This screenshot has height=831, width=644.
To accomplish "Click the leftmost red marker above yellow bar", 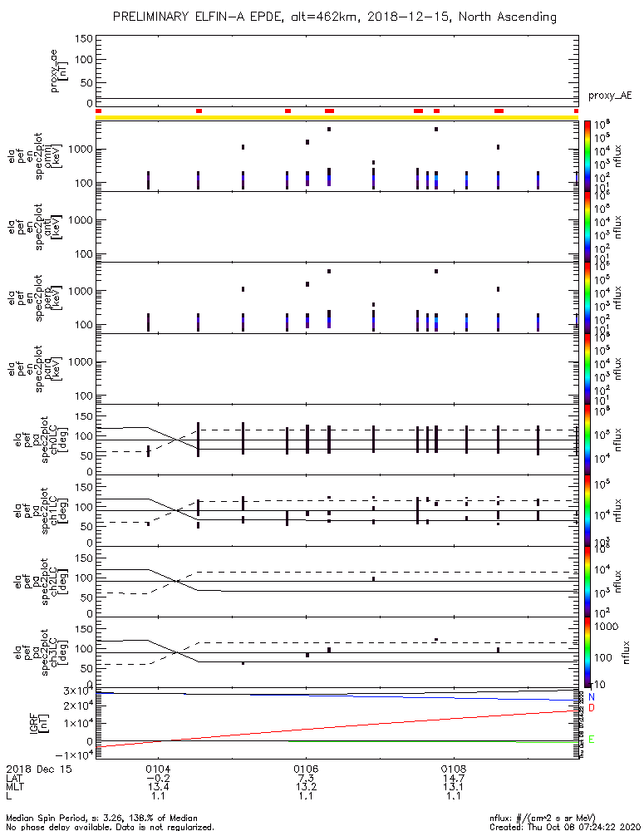I will coord(98,111).
